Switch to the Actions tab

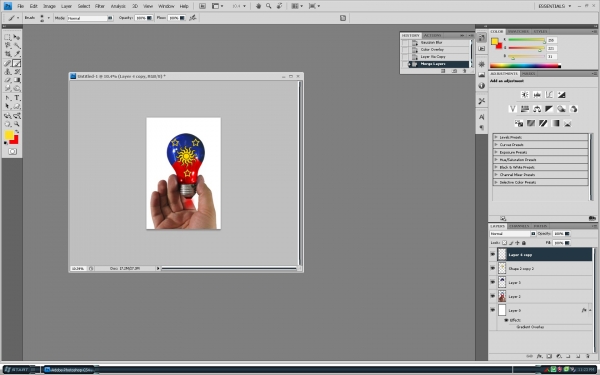[432, 35]
